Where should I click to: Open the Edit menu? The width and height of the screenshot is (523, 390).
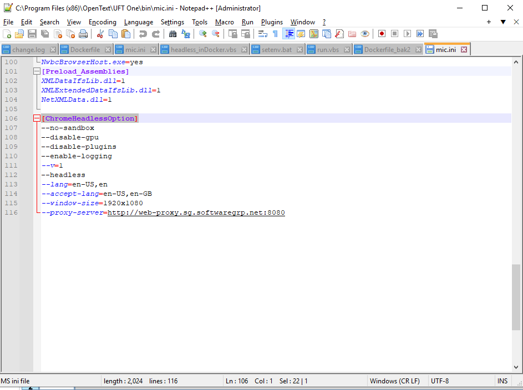click(26, 22)
